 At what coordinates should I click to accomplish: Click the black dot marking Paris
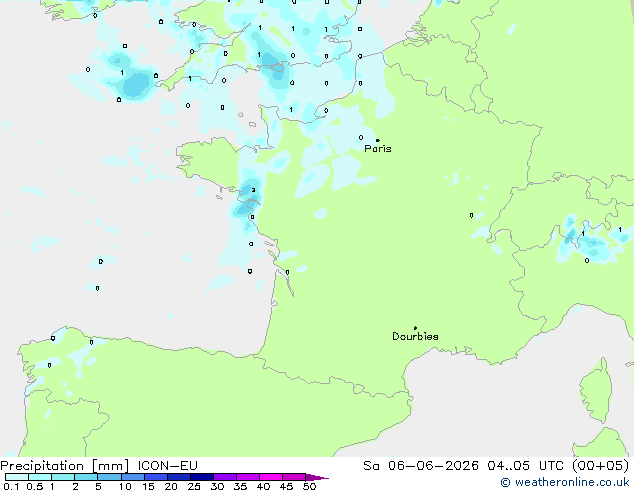(378, 140)
